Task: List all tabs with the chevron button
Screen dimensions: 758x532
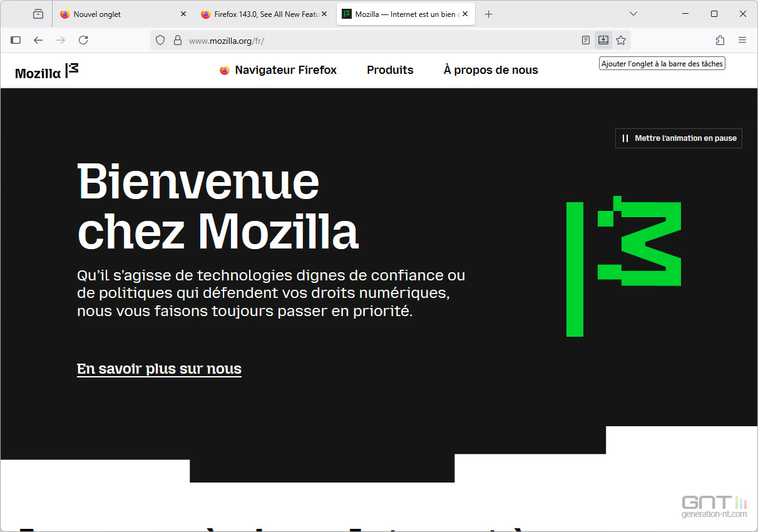Action: (x=633, y=14)
